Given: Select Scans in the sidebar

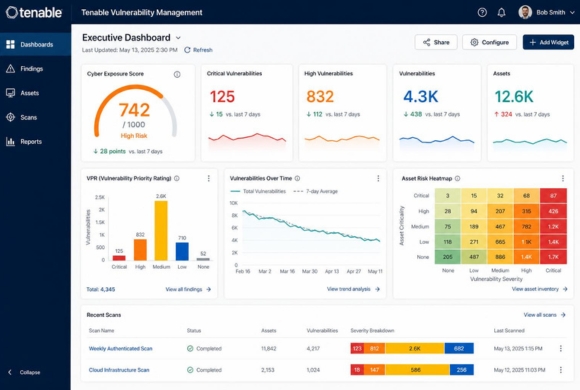Looking at the screenshot, I should pos(36,117).
